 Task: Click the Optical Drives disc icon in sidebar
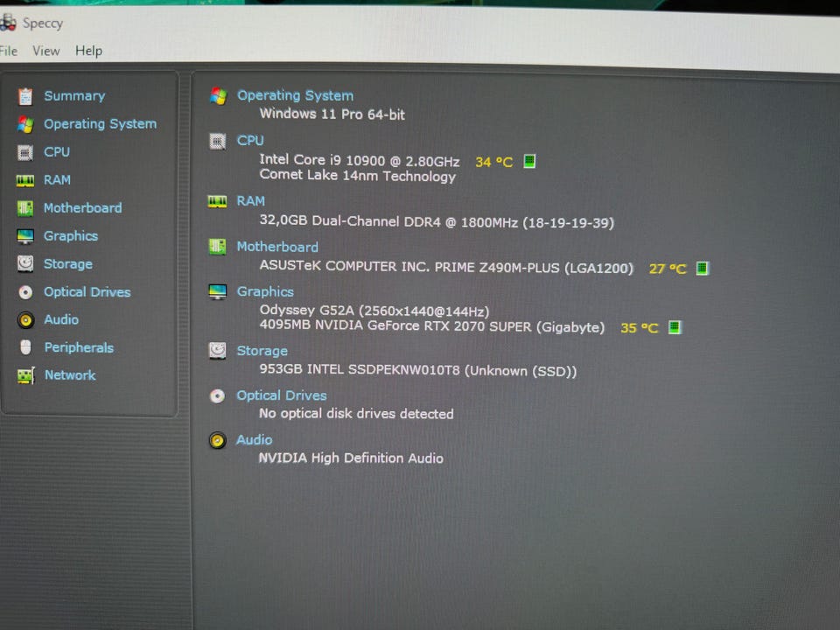pos(25,292)
